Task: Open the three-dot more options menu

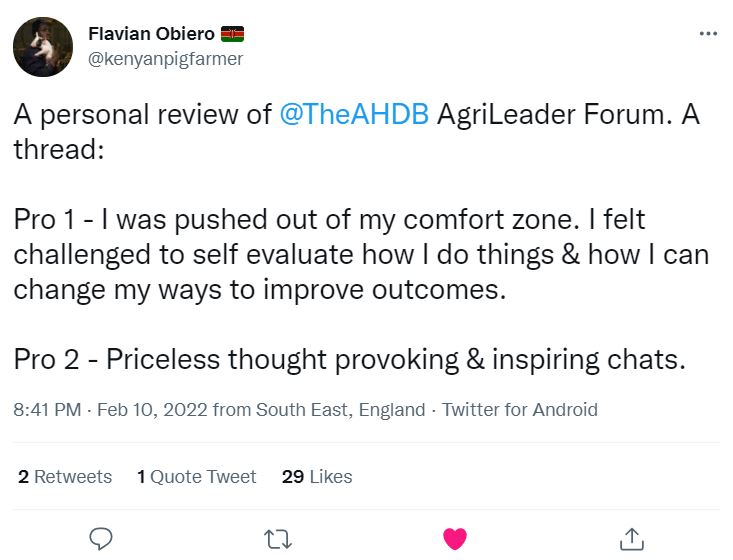Action: (x=708, y=33)
